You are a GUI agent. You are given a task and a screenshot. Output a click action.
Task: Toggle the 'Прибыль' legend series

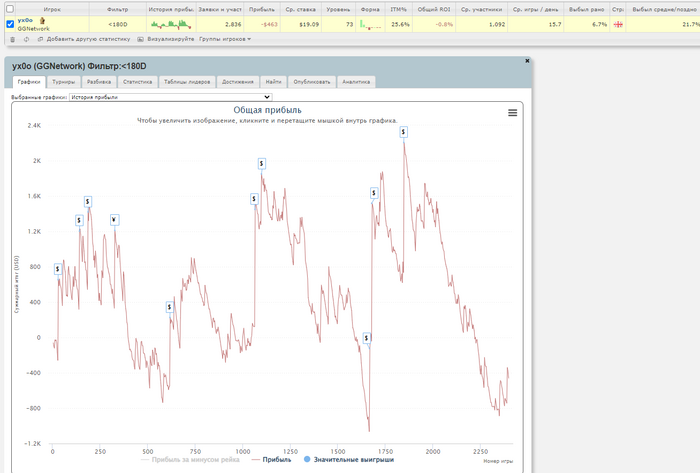click(271, 460)
